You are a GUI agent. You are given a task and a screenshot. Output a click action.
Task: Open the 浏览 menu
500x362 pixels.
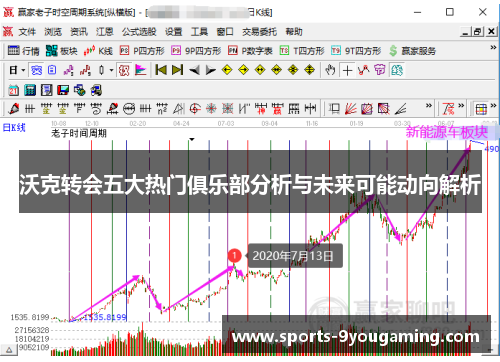click(53, 32)
